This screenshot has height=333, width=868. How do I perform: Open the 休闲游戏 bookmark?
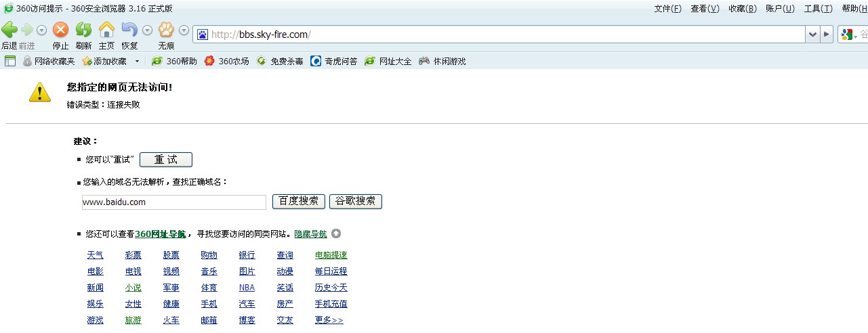tap(442, 61)
